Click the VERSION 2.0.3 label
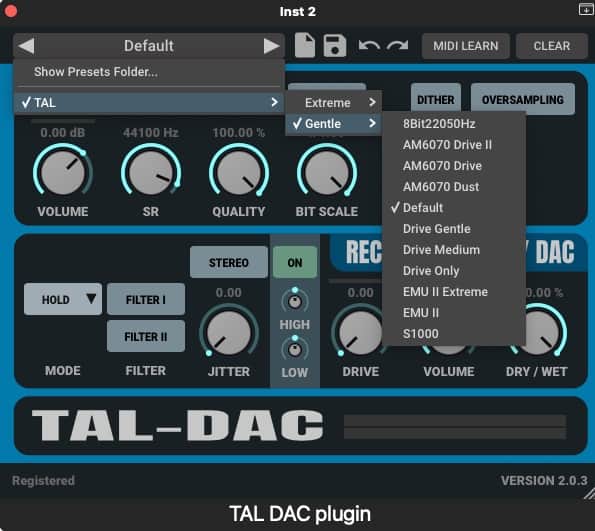The width and height of the screenshot is (595, 531). [x=544, y=481]
